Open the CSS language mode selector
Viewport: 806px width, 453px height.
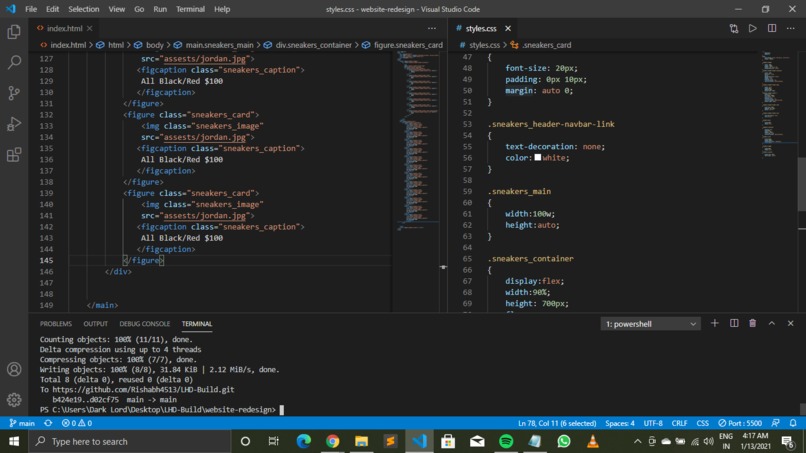tap(702, 423)
